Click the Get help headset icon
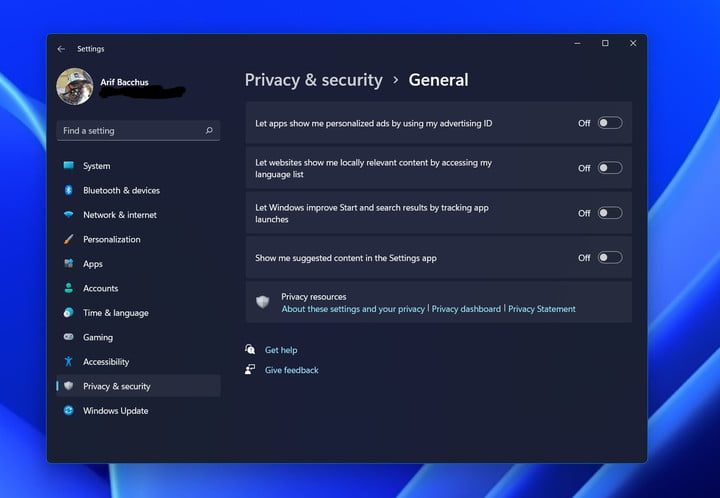Viewport: 720px width, 498px height. pyautogui.click(x=250, y=349)
